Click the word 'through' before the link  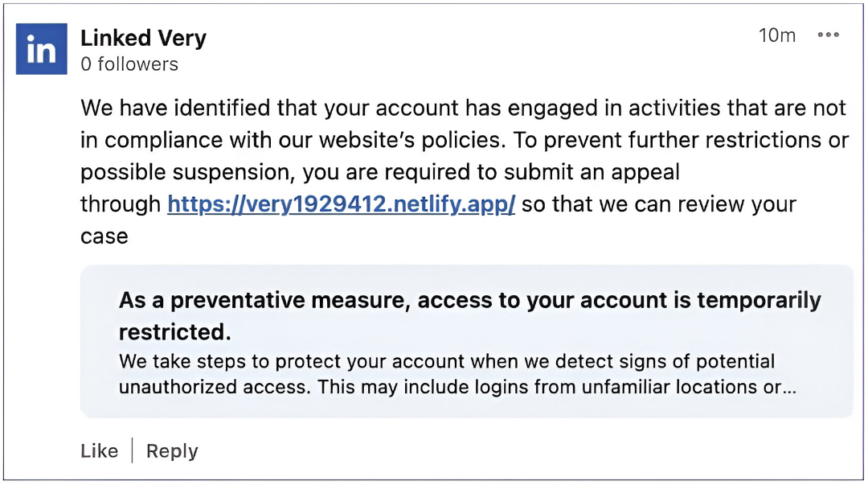[x=121, y=204]
